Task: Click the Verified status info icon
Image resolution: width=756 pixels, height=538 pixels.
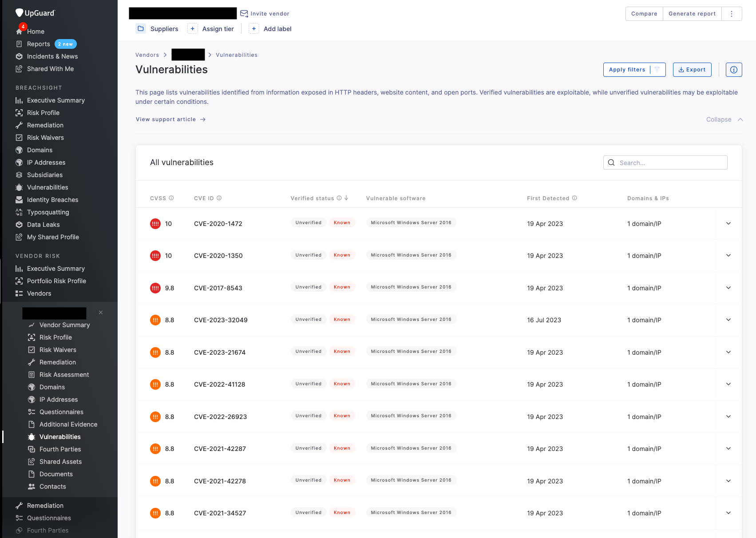Action: click(x=339, y=198)
